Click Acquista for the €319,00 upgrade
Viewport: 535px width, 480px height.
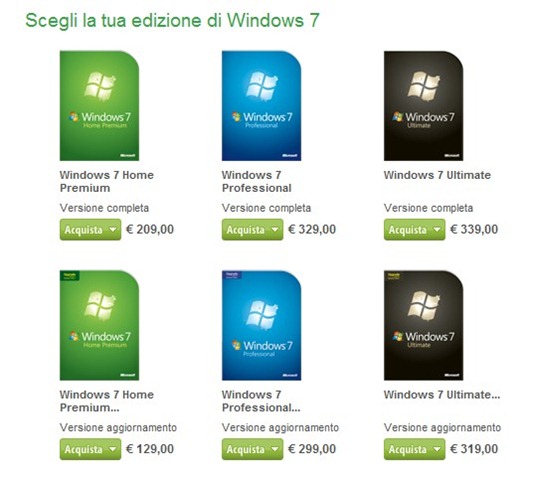[x=407, y=449]
